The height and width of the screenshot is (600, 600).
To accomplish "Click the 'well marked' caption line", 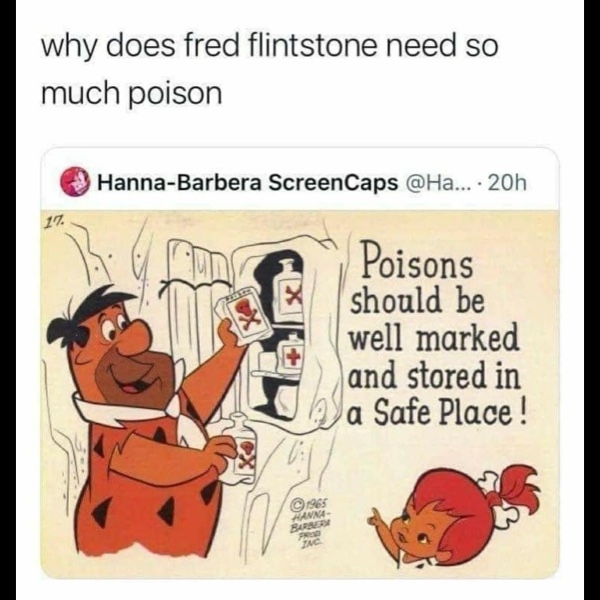I will coord(434,338).
